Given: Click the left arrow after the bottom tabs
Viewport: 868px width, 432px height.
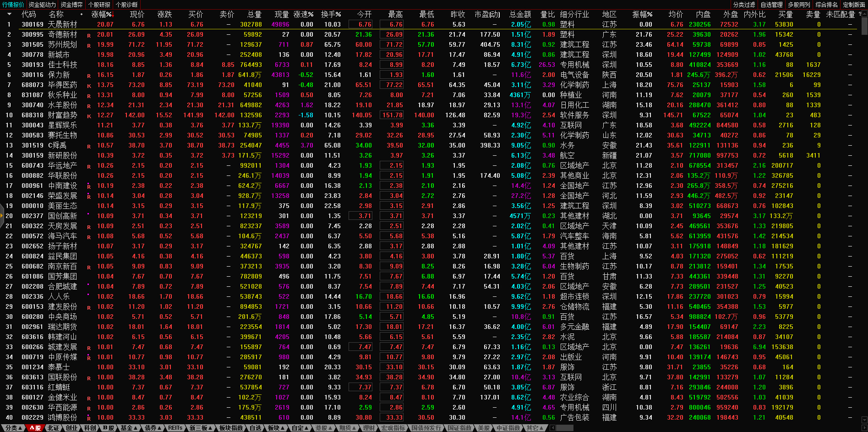Looking at the screenshot, I should point(552,428).
